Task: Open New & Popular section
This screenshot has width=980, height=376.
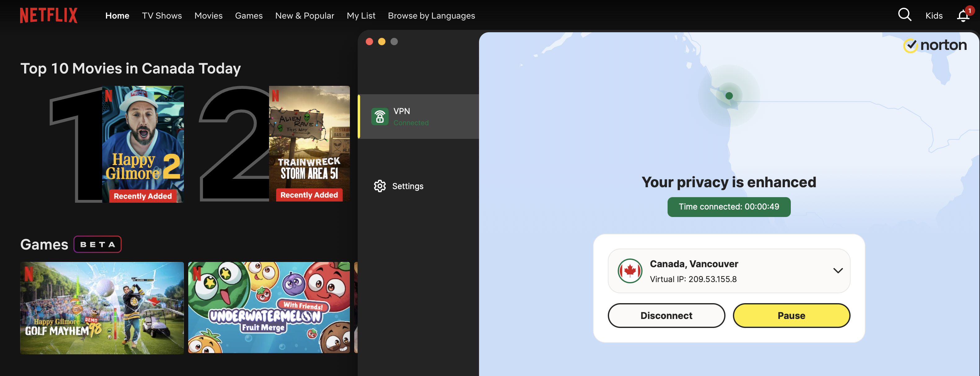Action: click(304, 15)
